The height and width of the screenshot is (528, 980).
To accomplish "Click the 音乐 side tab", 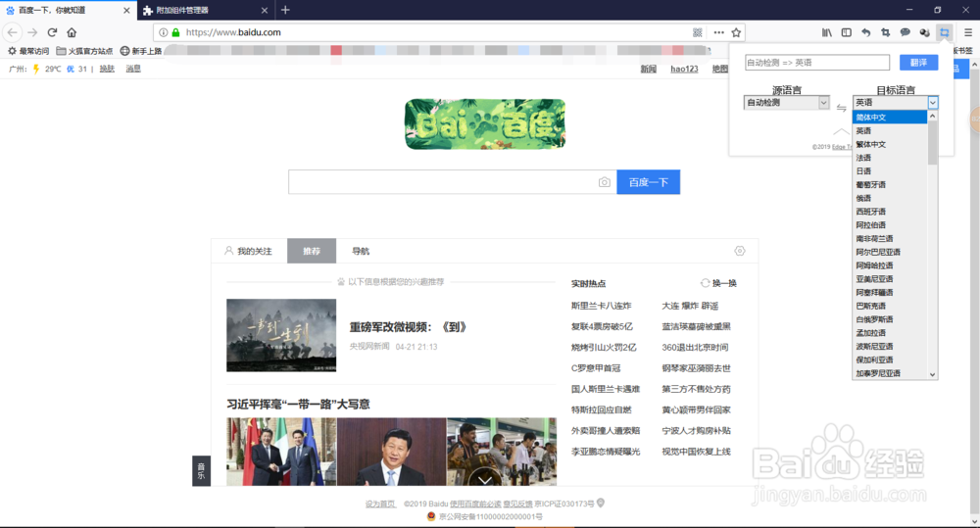I will point(201,471).
